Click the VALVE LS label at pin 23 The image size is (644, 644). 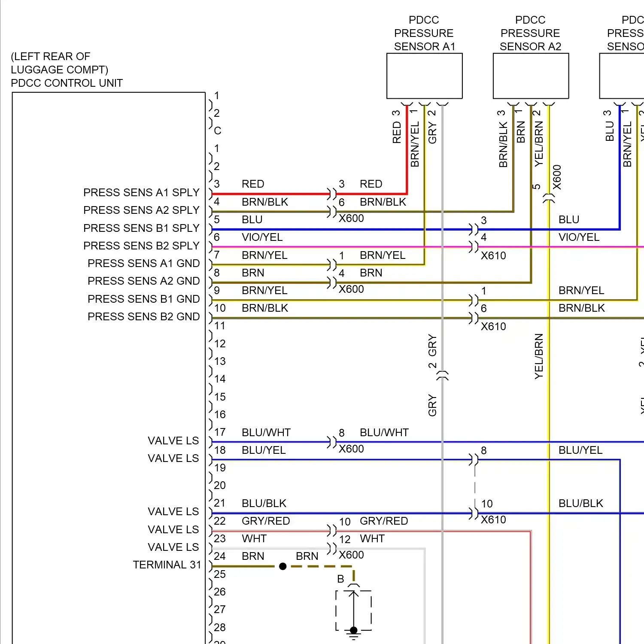coord(173,547)
